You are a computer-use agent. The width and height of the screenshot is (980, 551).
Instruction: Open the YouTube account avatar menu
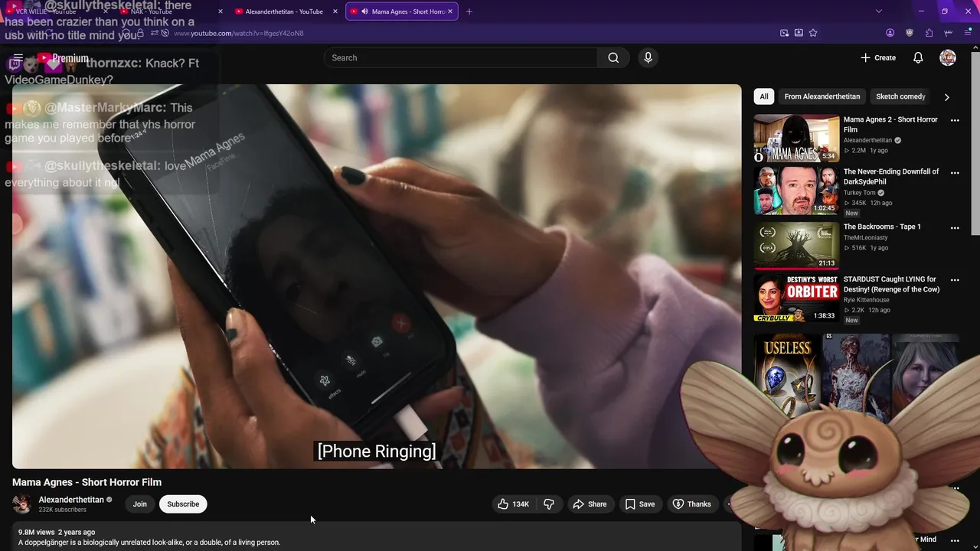click(x=948, y=57)
